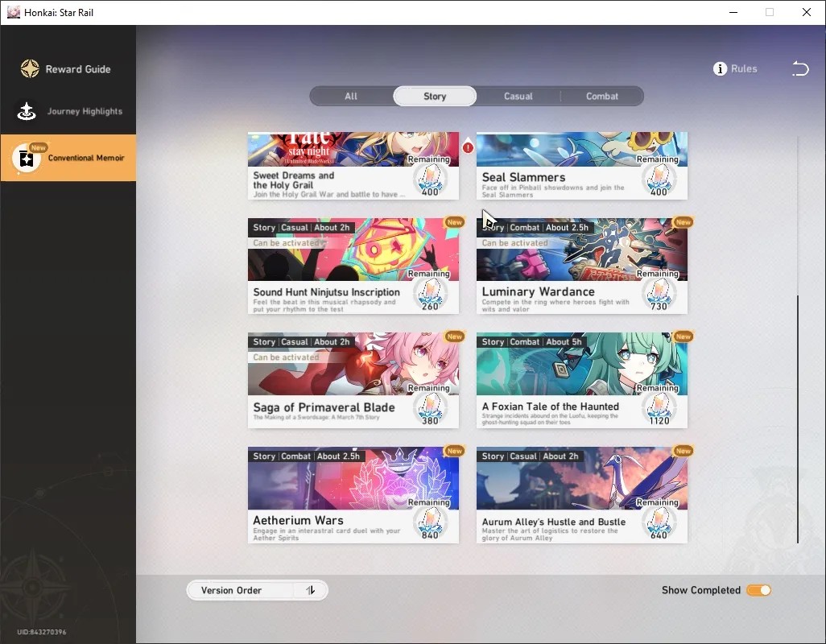Click the 'Sound Hunt Ninjutsu Inscription' title text
This screenshot has width=826, height=644.
[x=327, y=291]
